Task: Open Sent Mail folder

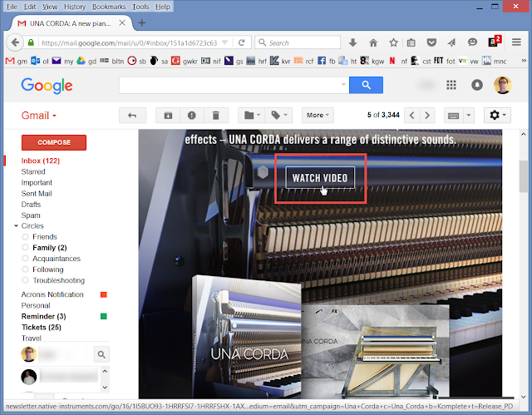Action: point(37,193)
